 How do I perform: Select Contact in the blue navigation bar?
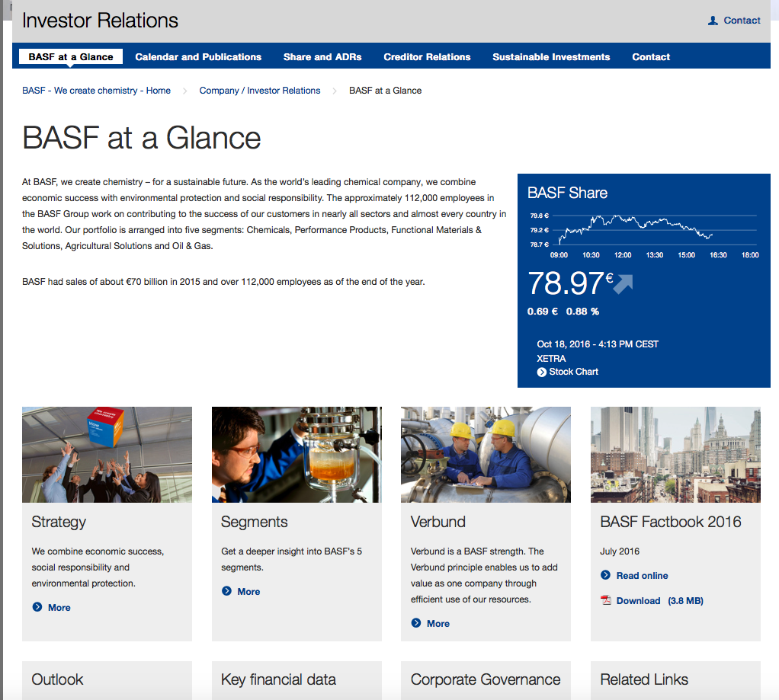pos(651,57)
